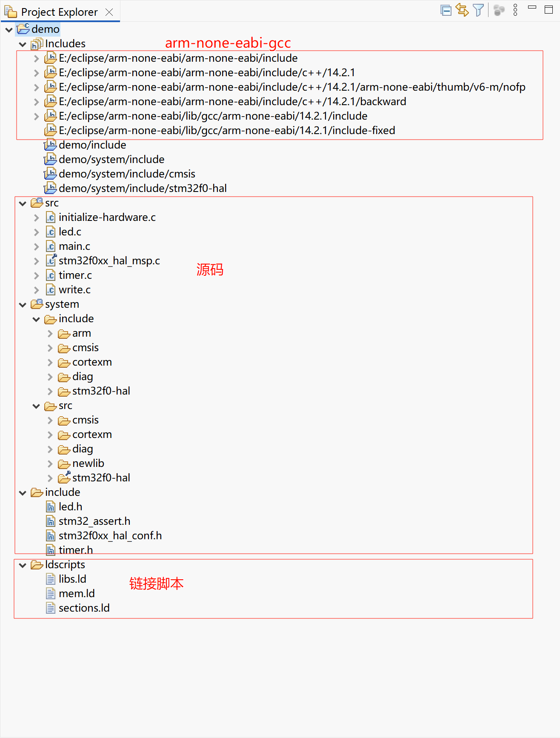560x738 pixels.
Task: Expand the newlib folder
Action: pyautogui.click(x=50, y=463)
